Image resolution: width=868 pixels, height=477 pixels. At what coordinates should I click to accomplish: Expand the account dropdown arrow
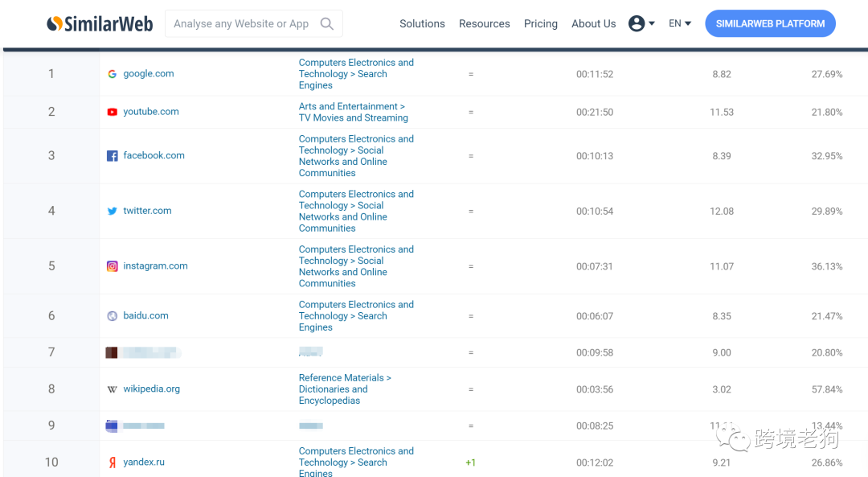pyautogui.click(x=652, y=23)
